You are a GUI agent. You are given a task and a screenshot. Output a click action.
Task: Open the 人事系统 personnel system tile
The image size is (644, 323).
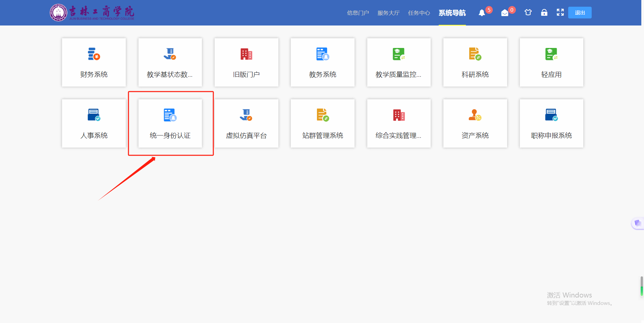point(94,123)
